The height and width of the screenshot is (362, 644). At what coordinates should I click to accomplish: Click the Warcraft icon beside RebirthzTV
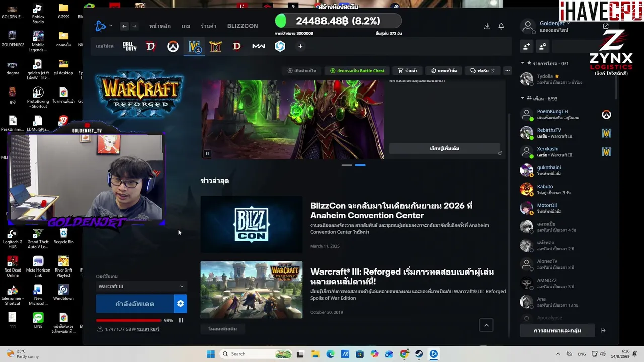(x=606, y=133)
